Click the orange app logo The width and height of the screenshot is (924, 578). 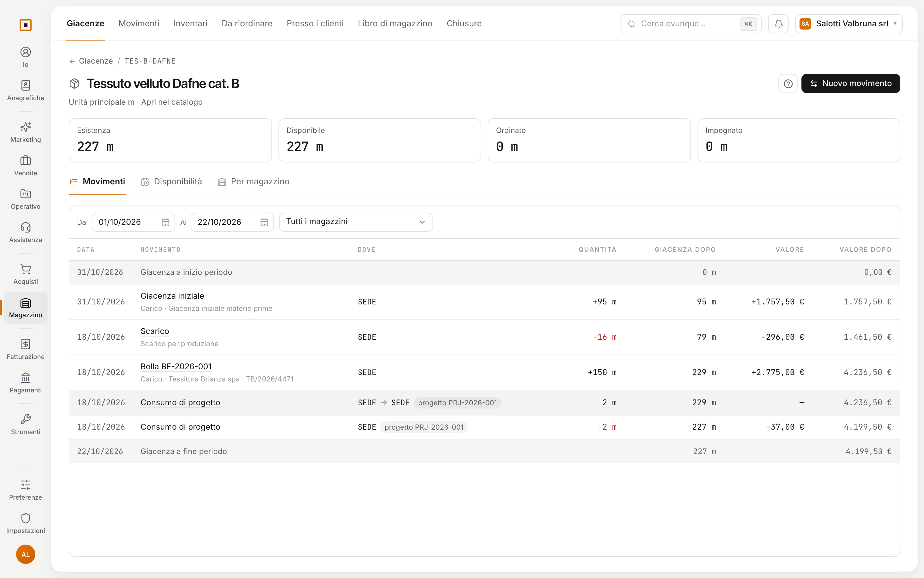click(x=26, y=25)
